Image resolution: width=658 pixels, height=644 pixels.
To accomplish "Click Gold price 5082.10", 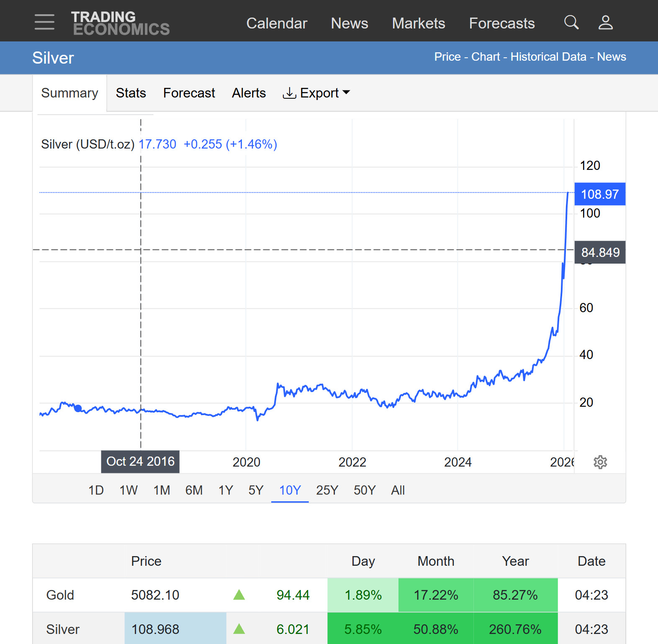I will 155,595.
